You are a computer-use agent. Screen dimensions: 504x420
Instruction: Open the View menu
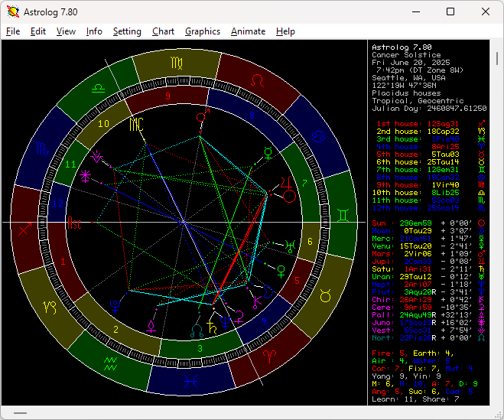pos(66,31)
